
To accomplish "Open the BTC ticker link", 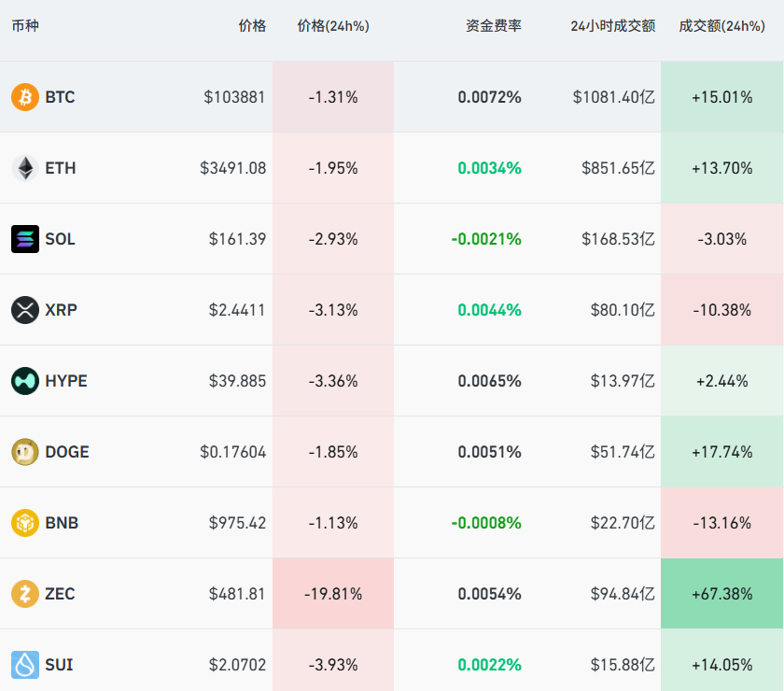I will tap(59, 97).
